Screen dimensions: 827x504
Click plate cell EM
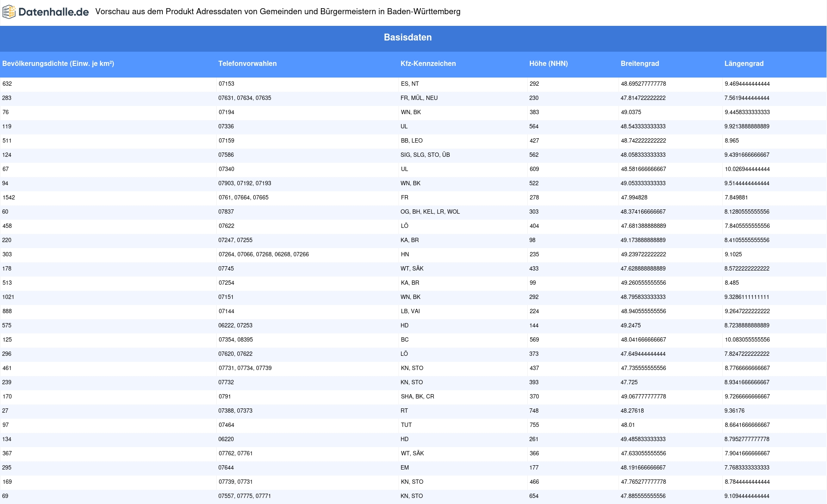click(404, 468)
